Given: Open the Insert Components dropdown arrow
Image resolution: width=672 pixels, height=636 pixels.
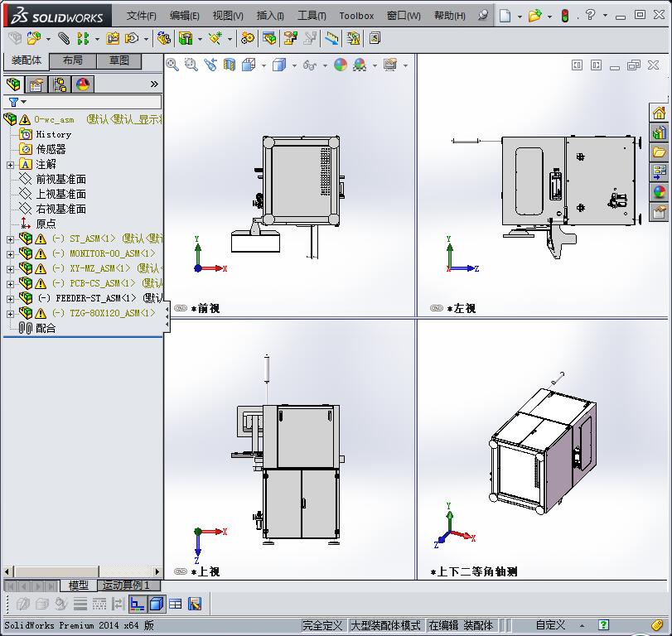Looking at the screenshot, I should pos(48,40).
